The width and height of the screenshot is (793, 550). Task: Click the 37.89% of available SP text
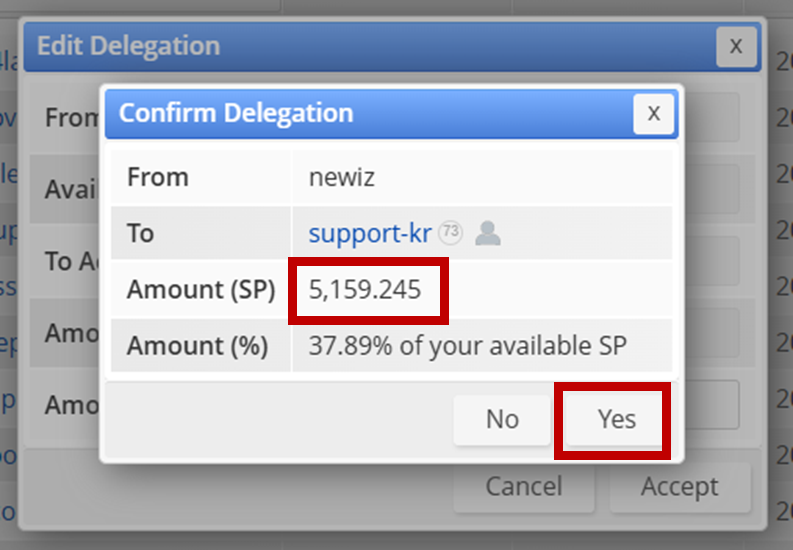467,346
